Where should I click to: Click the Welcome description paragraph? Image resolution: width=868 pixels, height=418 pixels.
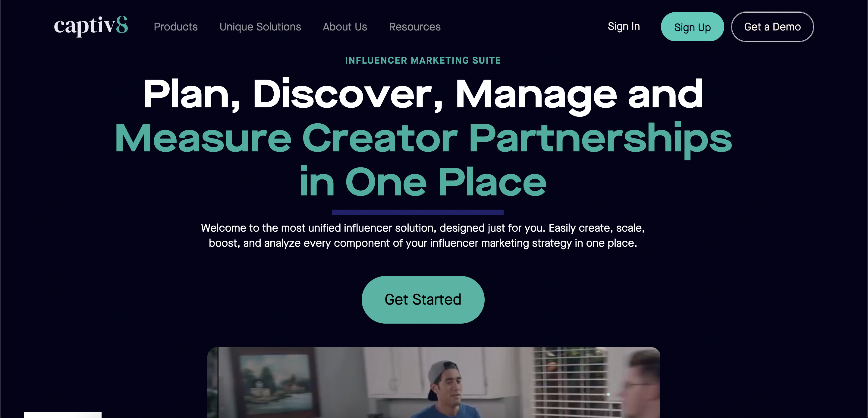(423, 235)
